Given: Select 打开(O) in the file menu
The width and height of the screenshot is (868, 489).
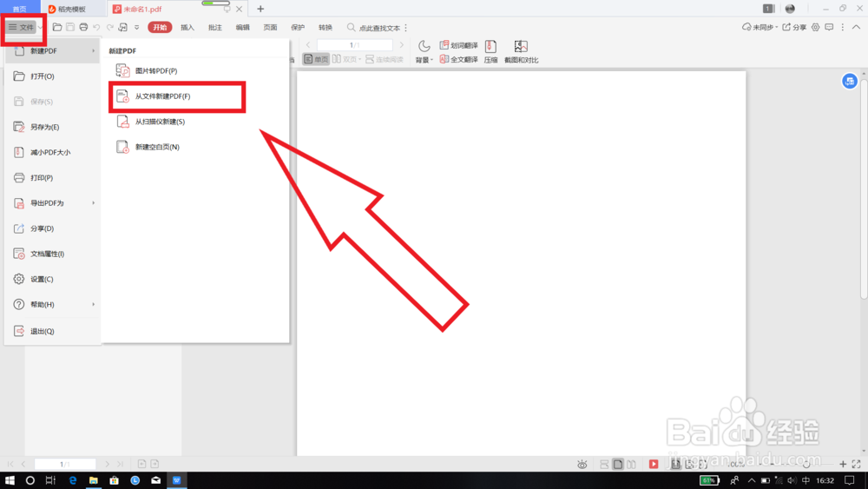Looking at the screenshot, I should 53,76.
